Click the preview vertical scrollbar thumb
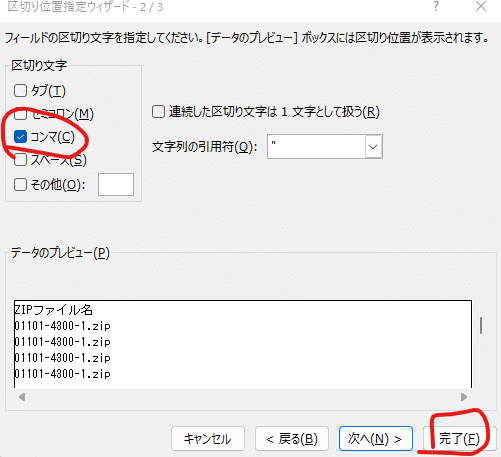501x457 pixels. [x=481, y=325]
